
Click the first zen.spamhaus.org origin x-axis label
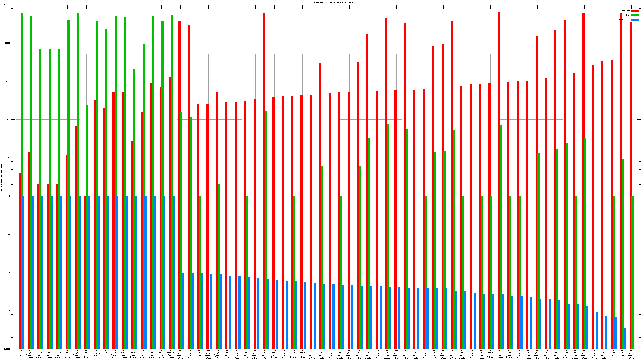coord(21,354)
